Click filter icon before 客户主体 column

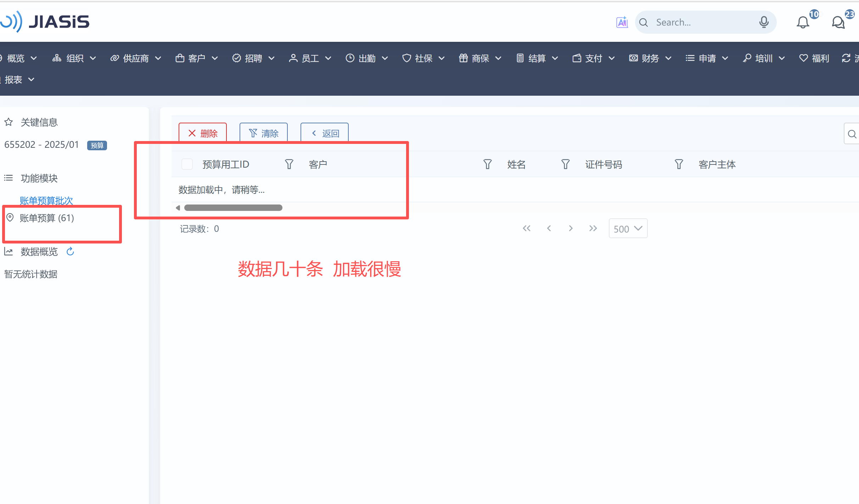pyautogui.click(x=679, y=164)
